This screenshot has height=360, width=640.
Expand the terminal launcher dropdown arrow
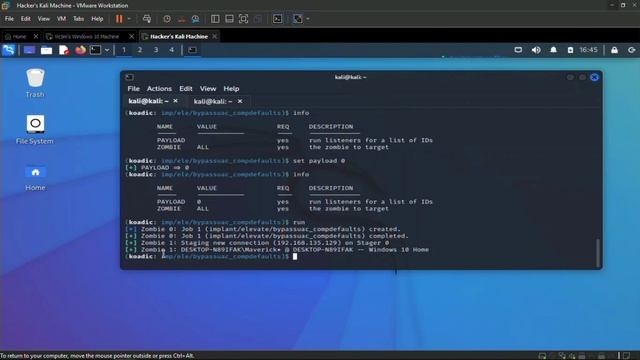[x=107, y=50]
